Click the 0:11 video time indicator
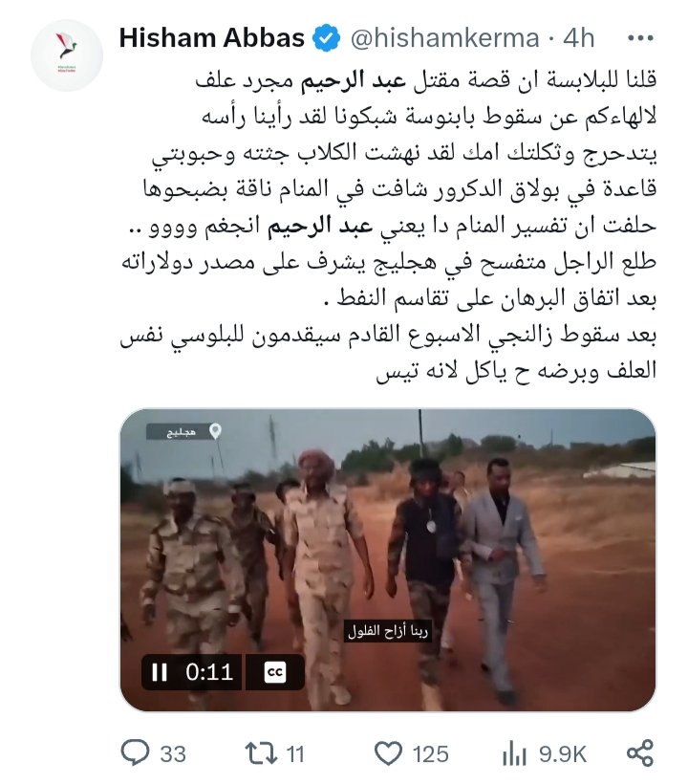The height and width of the screenshot is (784, 688). click(x=209, y=672)
